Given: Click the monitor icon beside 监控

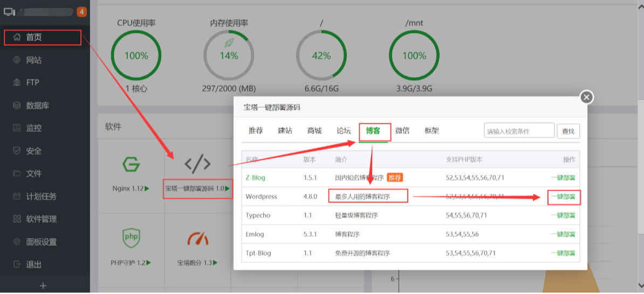Looking at the screenshot, I should [17, 128].
